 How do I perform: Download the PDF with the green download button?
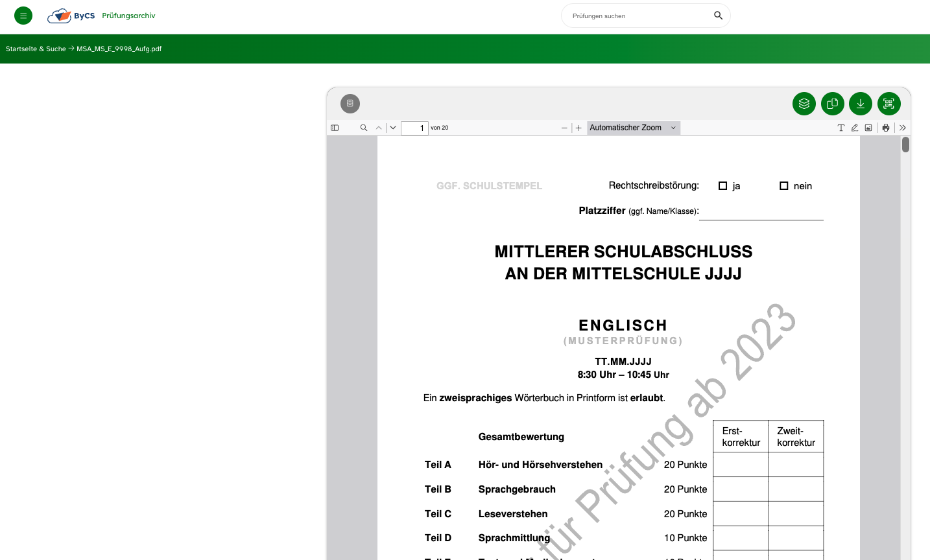click(861, 104)
